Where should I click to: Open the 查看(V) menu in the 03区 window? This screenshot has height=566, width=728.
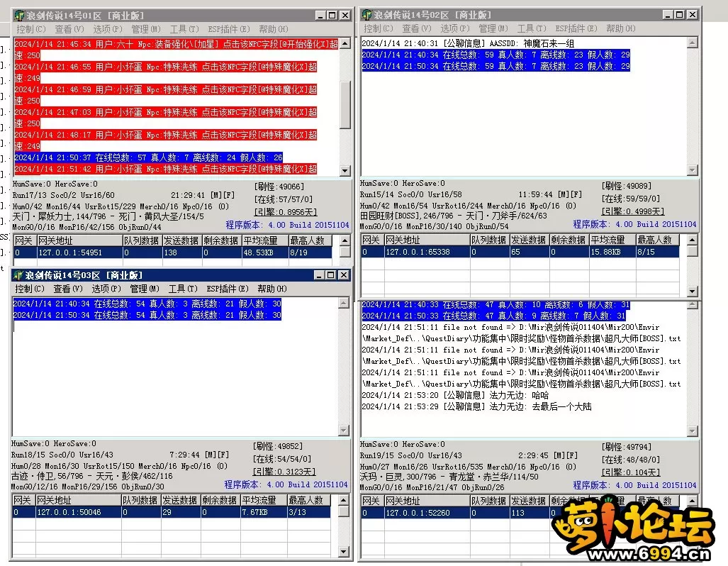pyautogui.click(x=68, y=289)
